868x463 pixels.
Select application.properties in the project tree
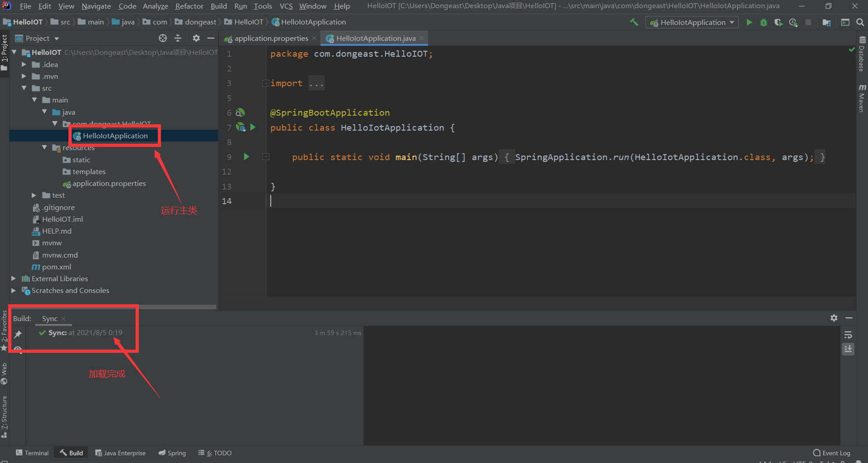click(x=109, y=183)
